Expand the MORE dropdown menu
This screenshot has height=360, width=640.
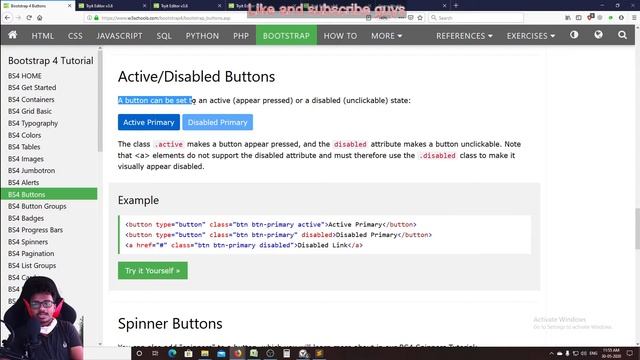click(387, 36)
